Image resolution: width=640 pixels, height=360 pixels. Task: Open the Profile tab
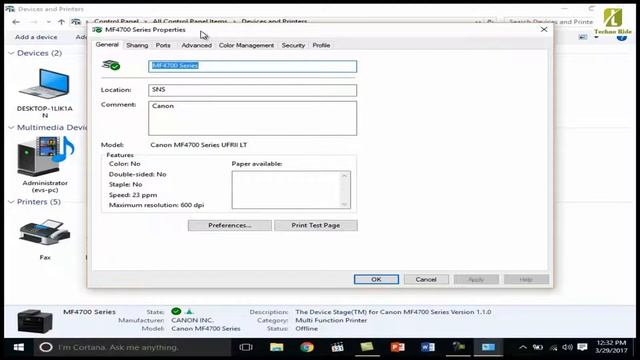(x=321, y=45)
